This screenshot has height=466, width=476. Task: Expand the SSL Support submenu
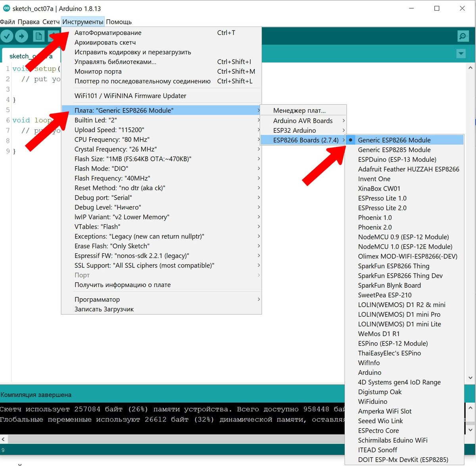[161, 265]
